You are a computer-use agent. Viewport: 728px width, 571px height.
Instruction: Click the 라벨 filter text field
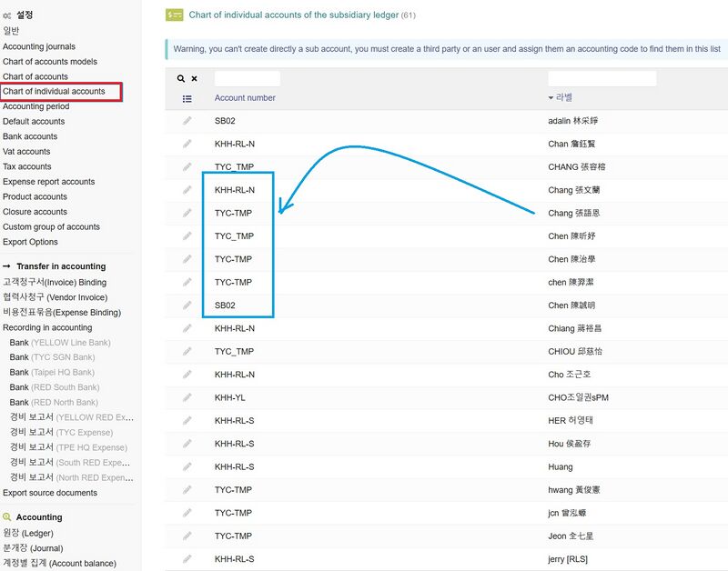[602, 79]
